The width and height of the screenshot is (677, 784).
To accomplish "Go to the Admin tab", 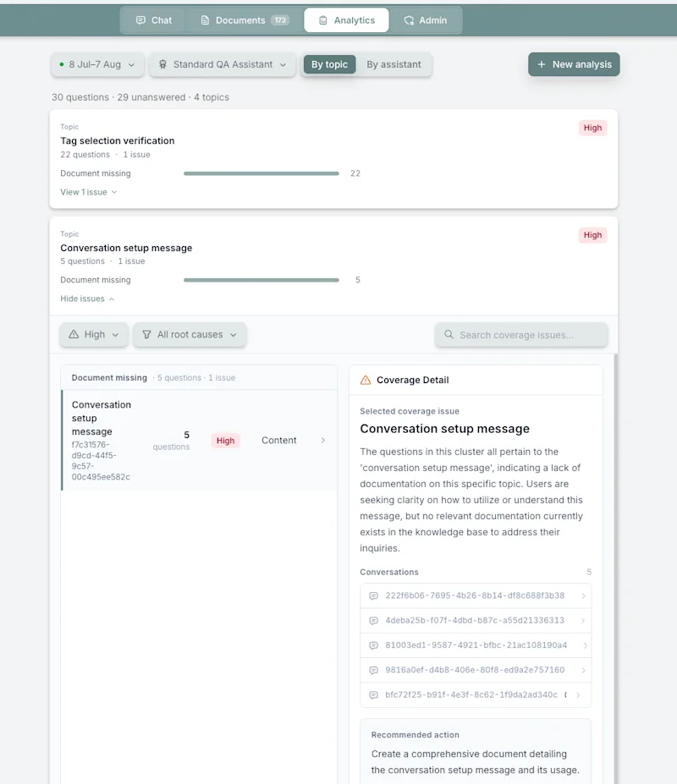I will click(x=426, y=20).
